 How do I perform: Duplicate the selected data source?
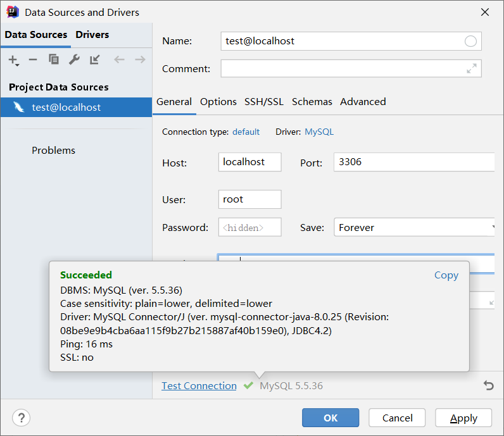(54, 59)
